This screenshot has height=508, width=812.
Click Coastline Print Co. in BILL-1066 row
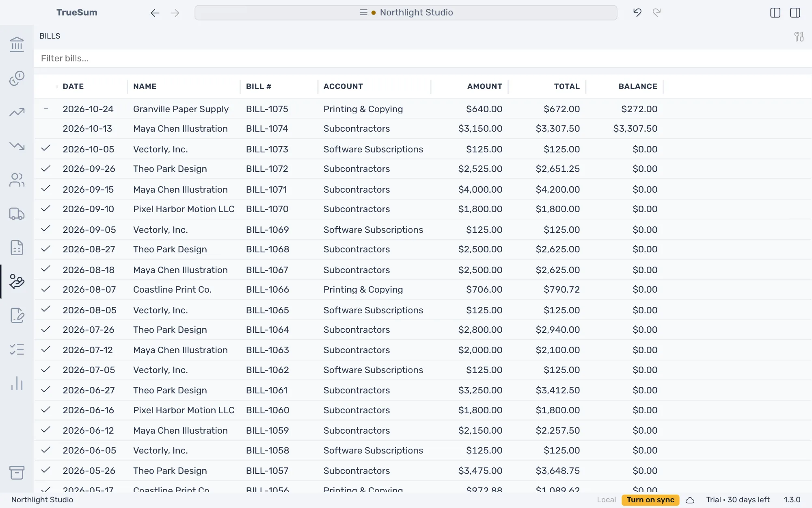(172, 289)
